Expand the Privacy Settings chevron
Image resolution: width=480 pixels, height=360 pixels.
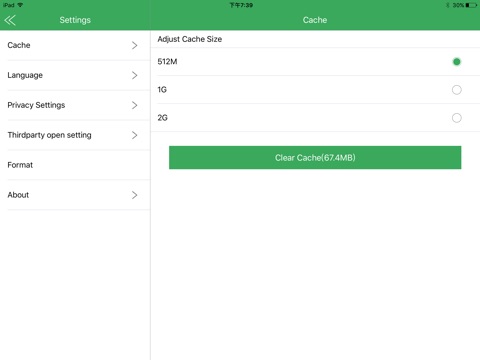click(x=134, y=105)
